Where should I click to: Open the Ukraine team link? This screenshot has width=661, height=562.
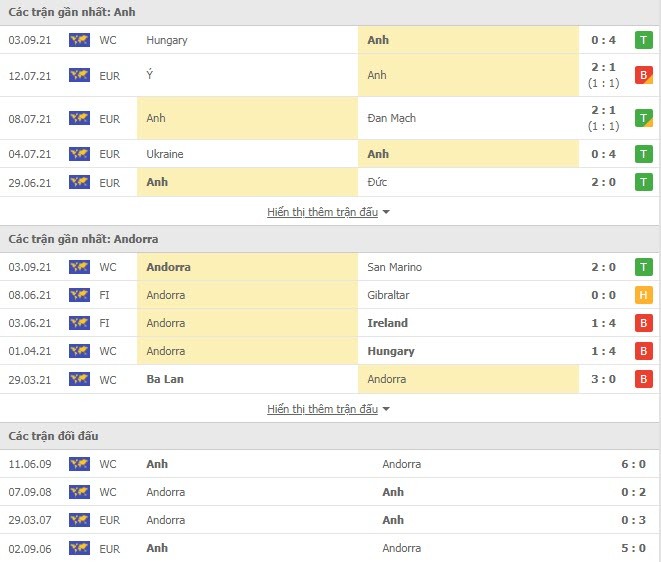[x=165, y=154]
